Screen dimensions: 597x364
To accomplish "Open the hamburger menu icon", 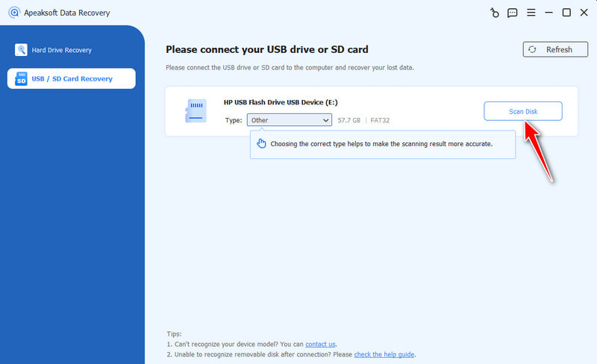I will (531, 13).
